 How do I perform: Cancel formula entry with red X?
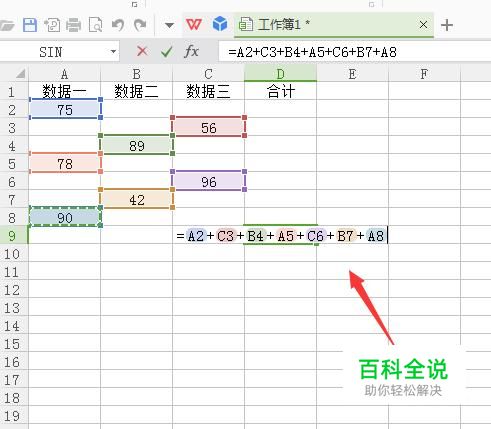pyautogui.click(x=142, y=51)
